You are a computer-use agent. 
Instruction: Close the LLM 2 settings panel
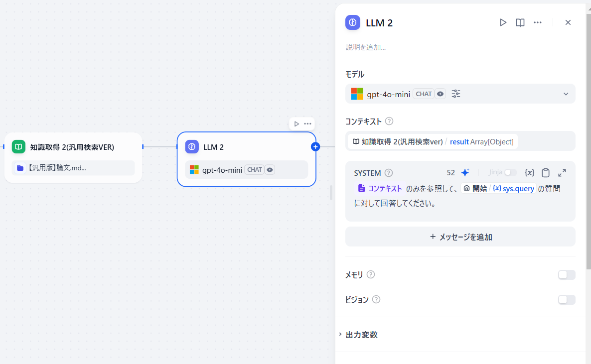pos(568,22)
